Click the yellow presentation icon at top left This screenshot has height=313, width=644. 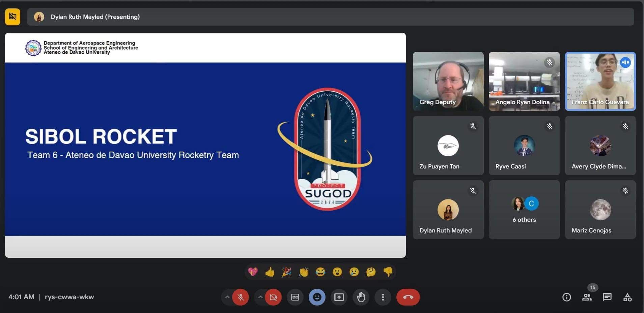pyautogui.click(x=12, y=17)
